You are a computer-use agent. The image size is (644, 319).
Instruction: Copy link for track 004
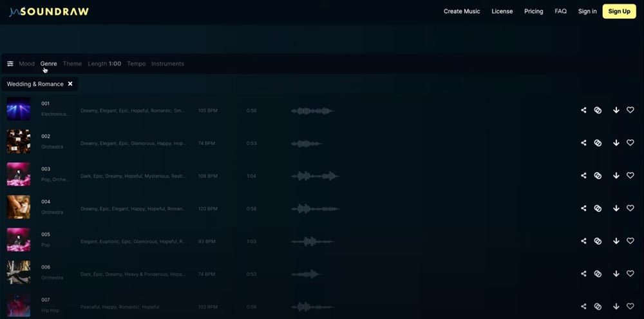(x=598, y=208)
